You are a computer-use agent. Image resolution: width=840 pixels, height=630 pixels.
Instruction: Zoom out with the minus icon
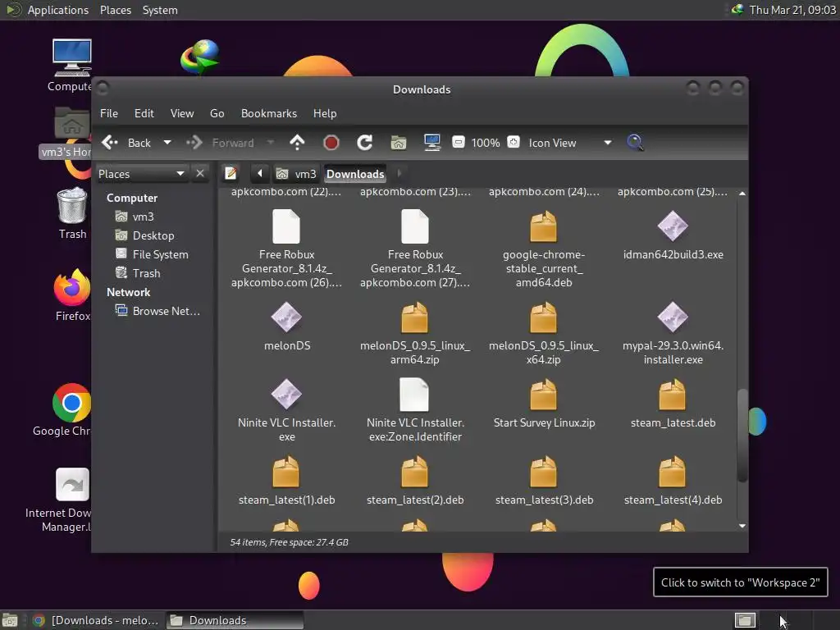[458, 142]
